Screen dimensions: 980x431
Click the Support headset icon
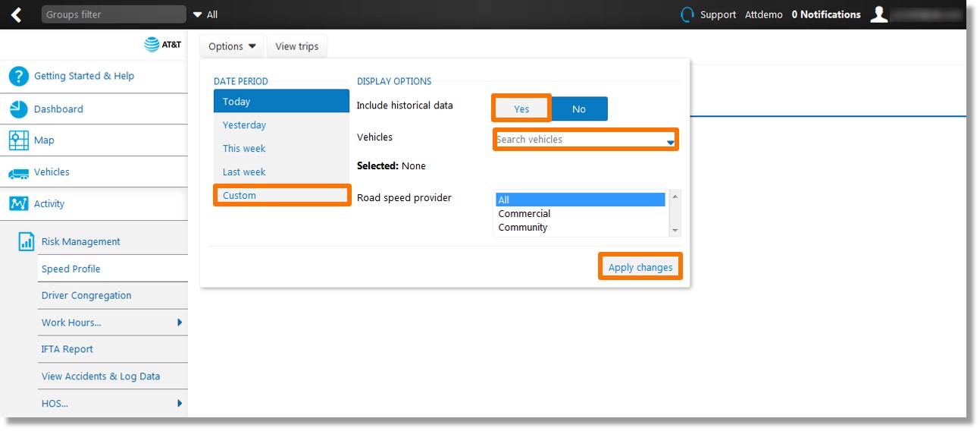(x=687, y=14)
